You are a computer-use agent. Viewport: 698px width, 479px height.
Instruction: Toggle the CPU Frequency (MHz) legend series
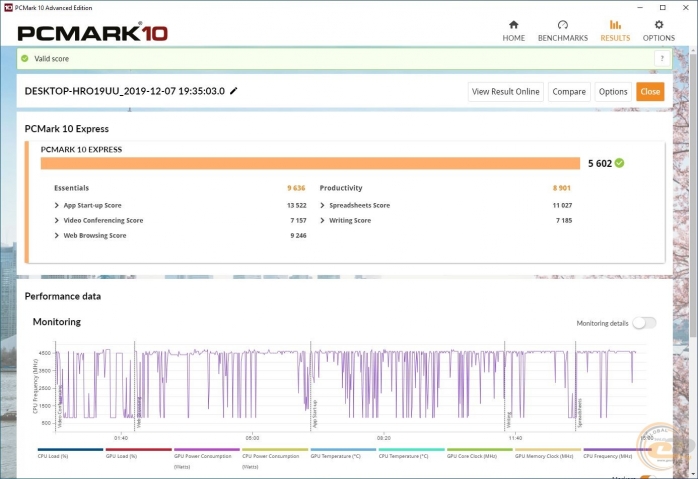point(616,453)
